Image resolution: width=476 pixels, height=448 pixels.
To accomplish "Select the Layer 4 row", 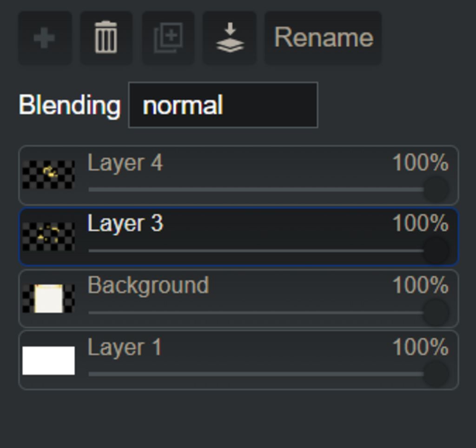I will (x=238, y=175).
